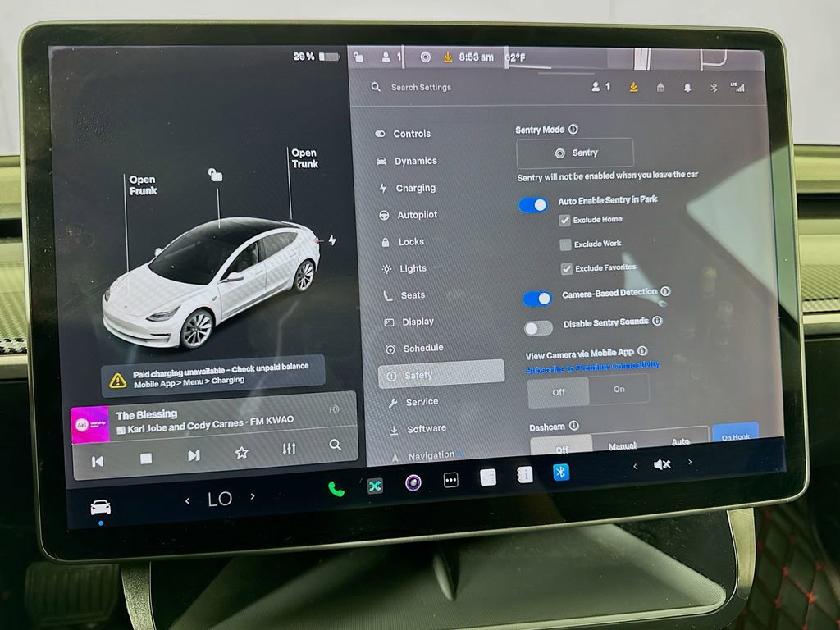Tap the Sentry icon in top status bar
Viewport: 840px width, 630px height.
[x=426, y=57]
